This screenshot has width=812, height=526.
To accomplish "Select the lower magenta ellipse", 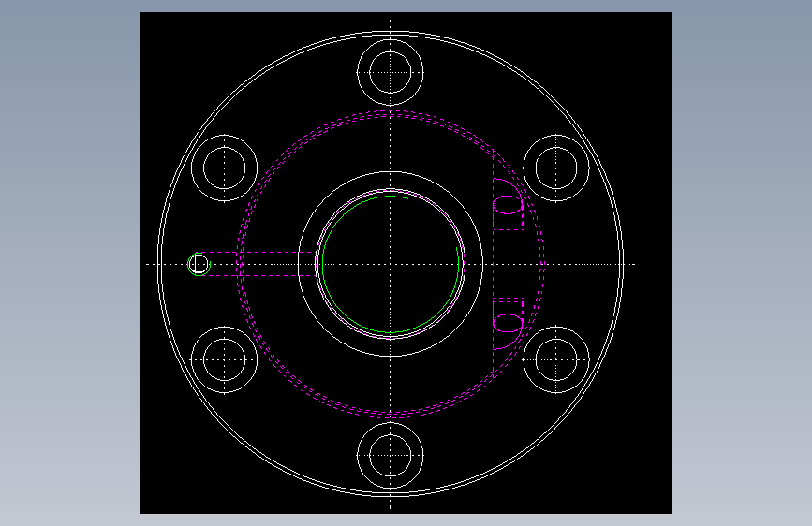I will [508, 323].
